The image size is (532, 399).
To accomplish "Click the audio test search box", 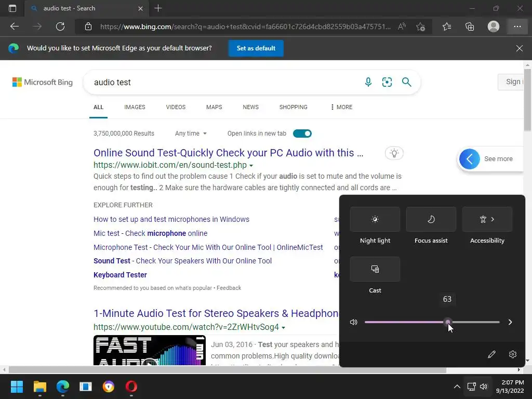I will pyautogui.click(x=224, y=82).
